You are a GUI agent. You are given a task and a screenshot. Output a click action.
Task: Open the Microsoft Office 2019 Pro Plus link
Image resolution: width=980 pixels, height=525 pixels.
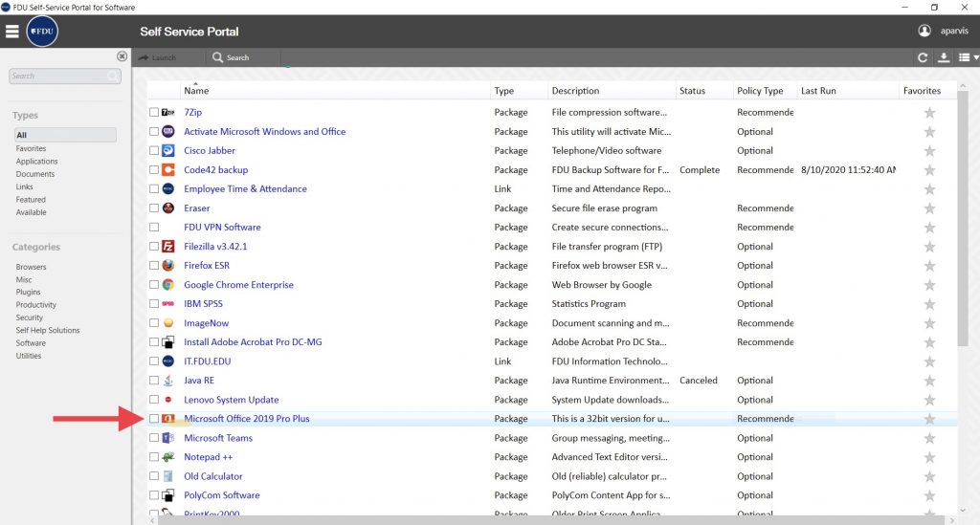pyautogui.click(x=246, y=419)
